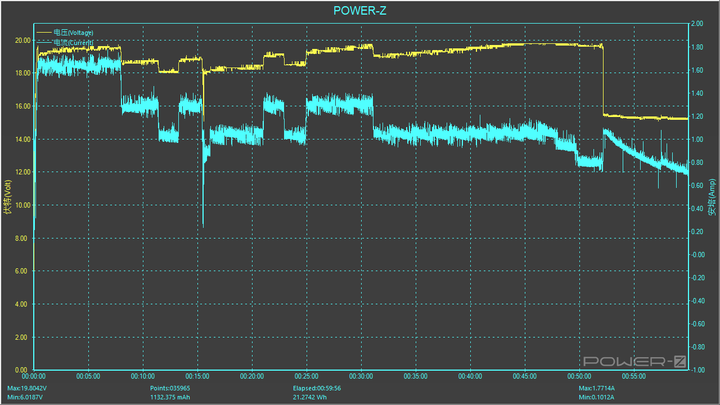The width and height of the screenshot is (720, 405).
Task: Click the 21.2742 Wh energy value
Action: pos(310,397)
